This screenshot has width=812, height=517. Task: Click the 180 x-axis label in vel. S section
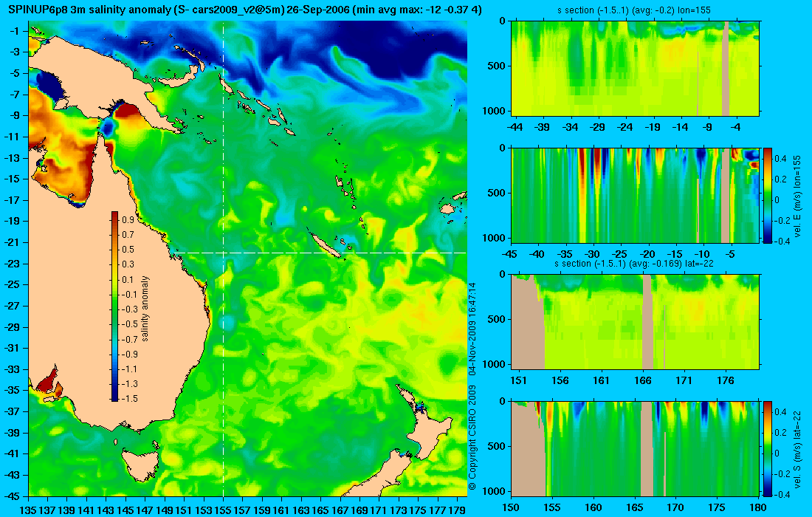tap(757, 507)
